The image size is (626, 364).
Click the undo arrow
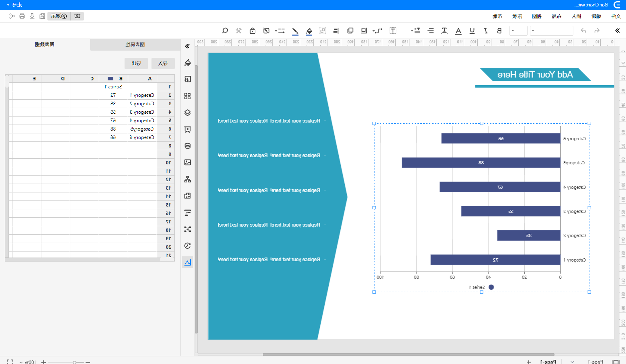(583, 31)
